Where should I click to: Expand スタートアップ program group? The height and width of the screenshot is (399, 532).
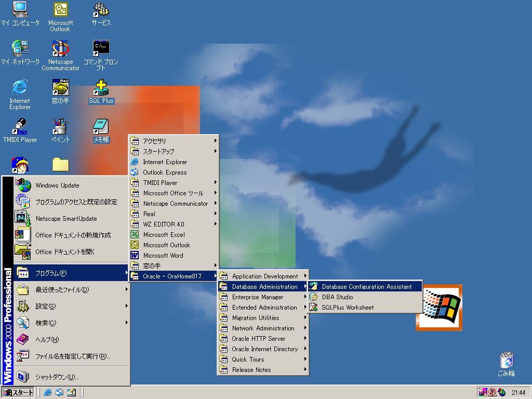click(174, 151)
